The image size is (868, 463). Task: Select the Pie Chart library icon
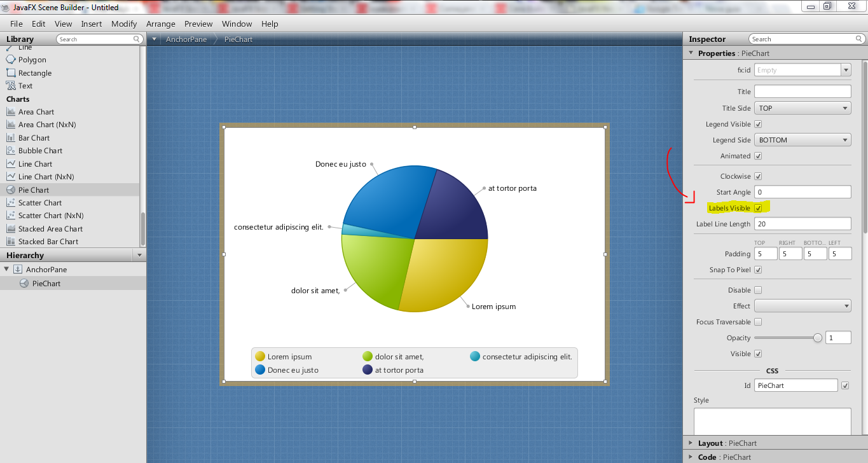pyautogui.click(x=11, y=190)
